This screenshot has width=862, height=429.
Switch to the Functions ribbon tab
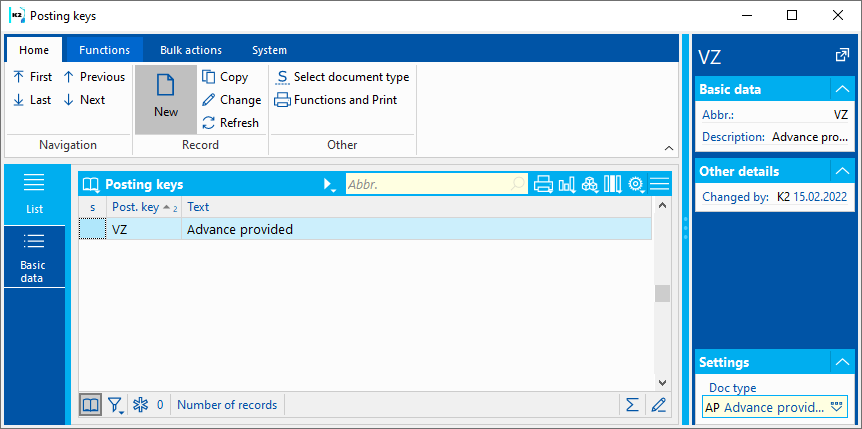(105, 50)
